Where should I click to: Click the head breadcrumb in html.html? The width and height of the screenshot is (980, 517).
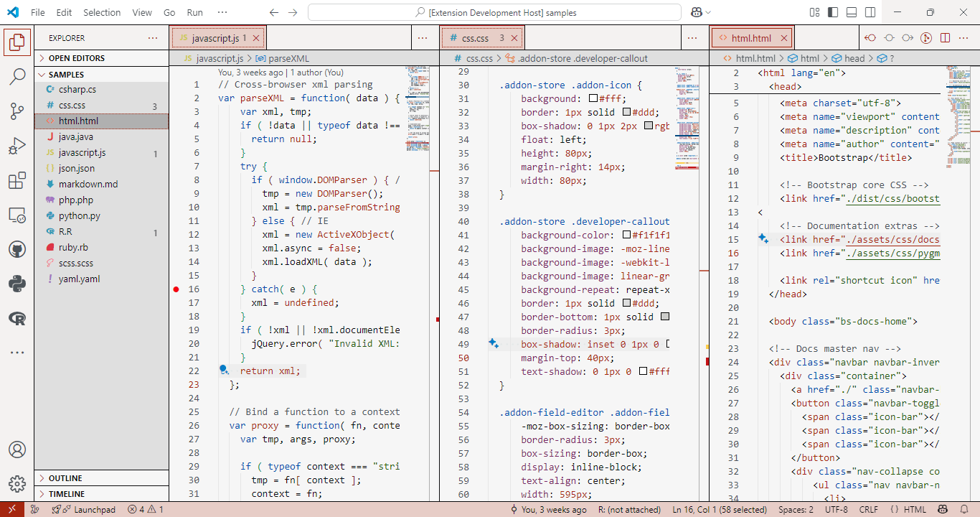pyautogui.click(x=848, y=58)
